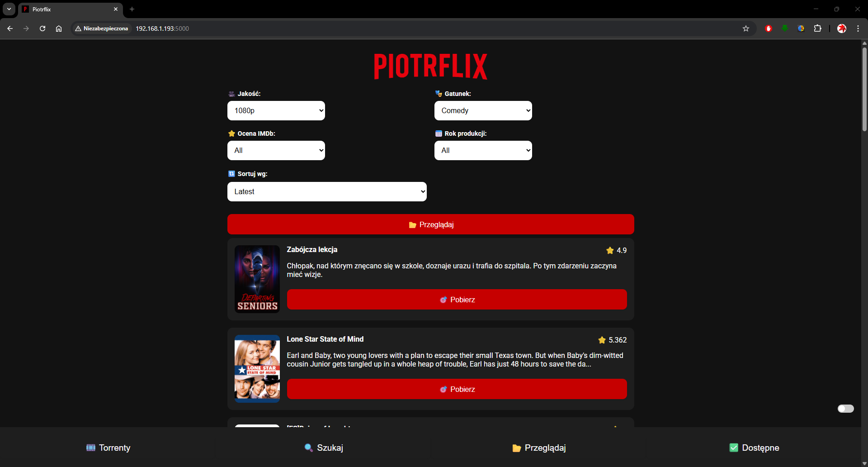This screenshot has height=467, width=868.
Task: Click the address bar URL
Action: pyautogui.click(x=162, y=29)
